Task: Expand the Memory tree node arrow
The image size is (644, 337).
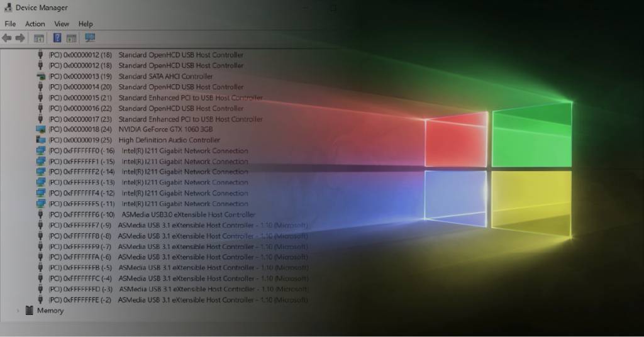Action: point(18,311)
